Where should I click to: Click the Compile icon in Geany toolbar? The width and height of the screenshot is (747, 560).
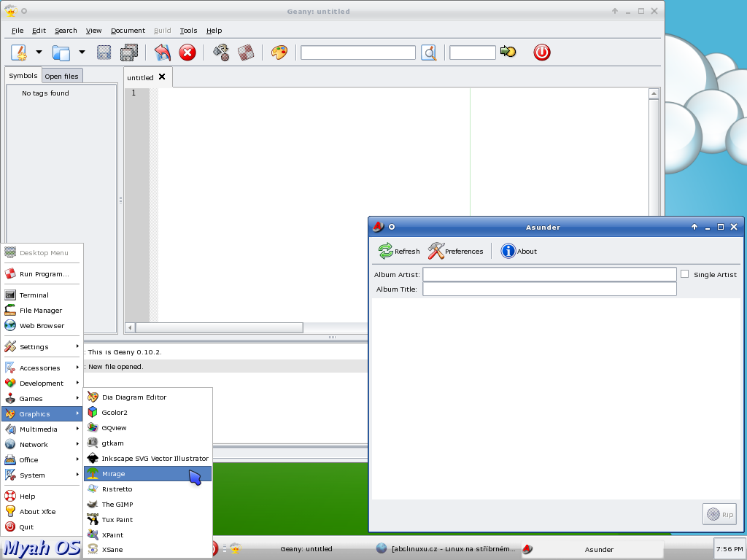(x=220, y=52)
